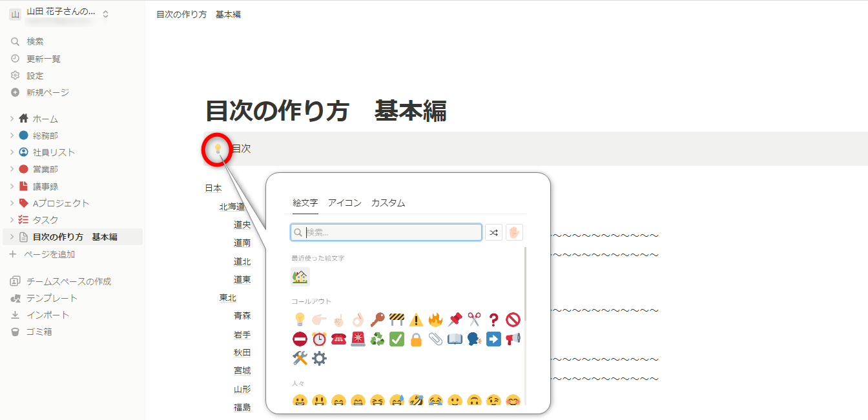Jump to the 青森 heading link

pos(242,315)
